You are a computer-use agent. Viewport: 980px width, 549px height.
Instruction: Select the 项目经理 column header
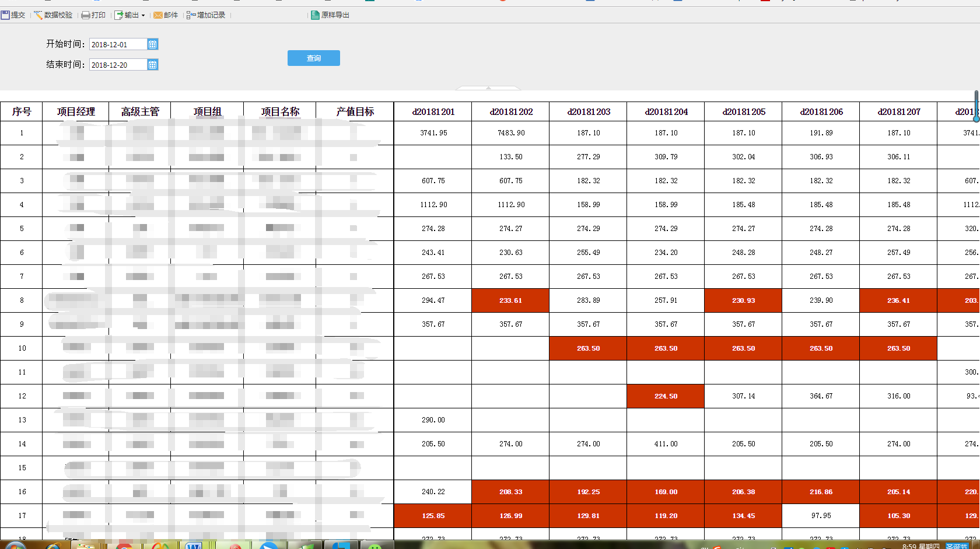pos(76,111)
